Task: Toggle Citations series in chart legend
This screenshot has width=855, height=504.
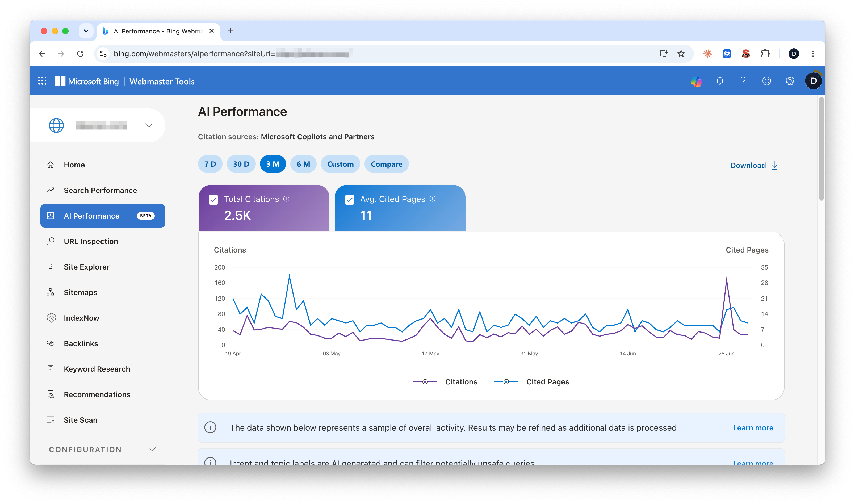Action: [445, 382]
